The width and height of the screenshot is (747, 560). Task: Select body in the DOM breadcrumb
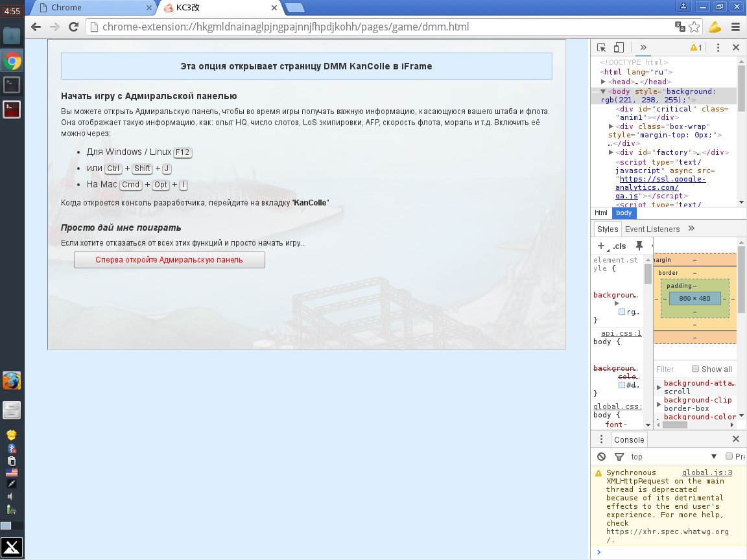(x=624, y=213)
